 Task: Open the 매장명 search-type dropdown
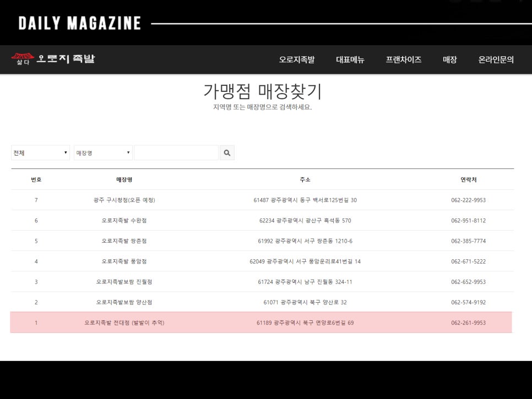(103, 153)
